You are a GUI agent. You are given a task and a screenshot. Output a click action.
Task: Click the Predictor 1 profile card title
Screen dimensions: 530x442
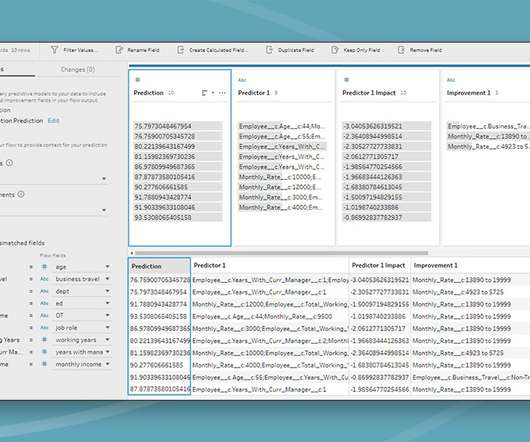coord(254,93)
